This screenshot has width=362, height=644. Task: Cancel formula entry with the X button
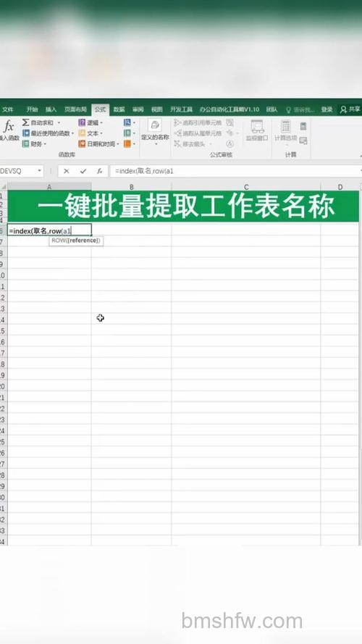click(67, 171)
